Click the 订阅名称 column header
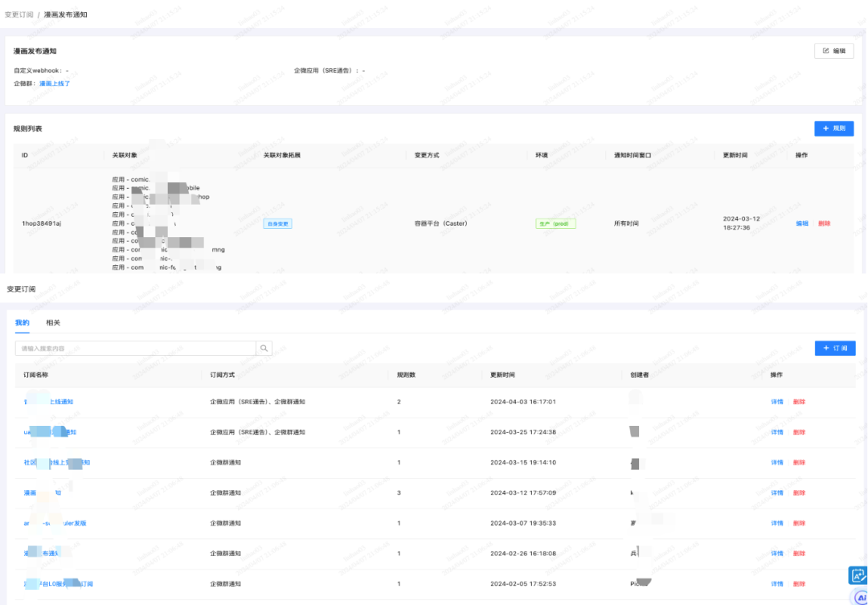Image resolution: width=868 pixels, height=605 pixels. pos(36,374)
